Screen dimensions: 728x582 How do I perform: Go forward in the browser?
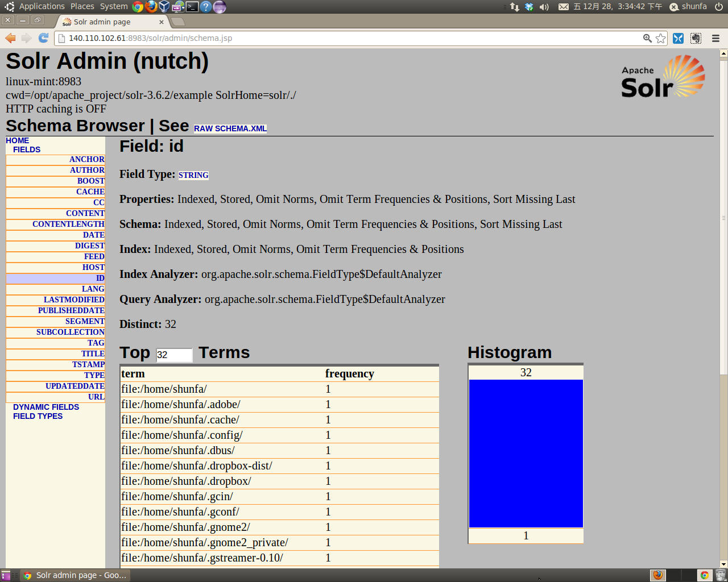coord(26,38)
